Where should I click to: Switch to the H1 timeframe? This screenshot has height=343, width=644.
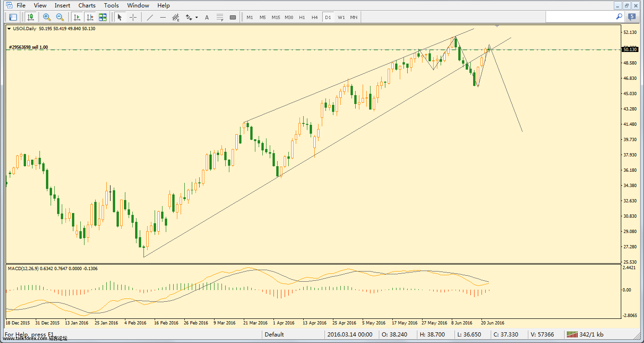302,17
